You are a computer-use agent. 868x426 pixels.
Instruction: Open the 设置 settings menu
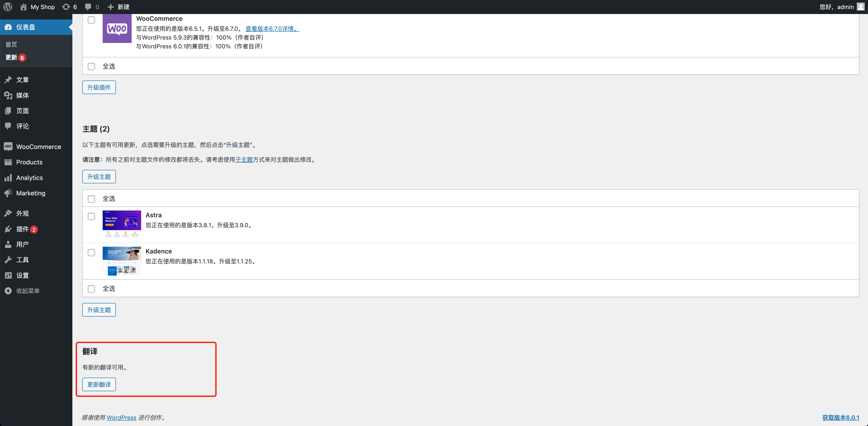(22, 275)
